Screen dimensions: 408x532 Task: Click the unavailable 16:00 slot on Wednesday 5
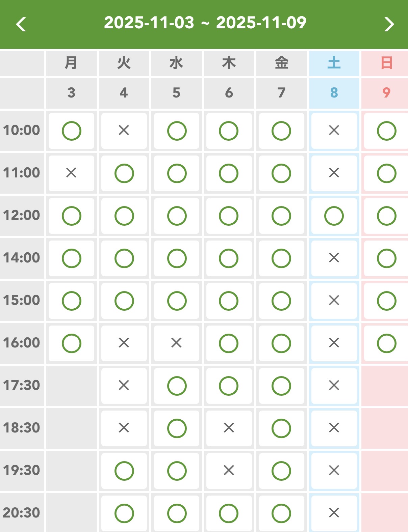click(x=176, y=343)
